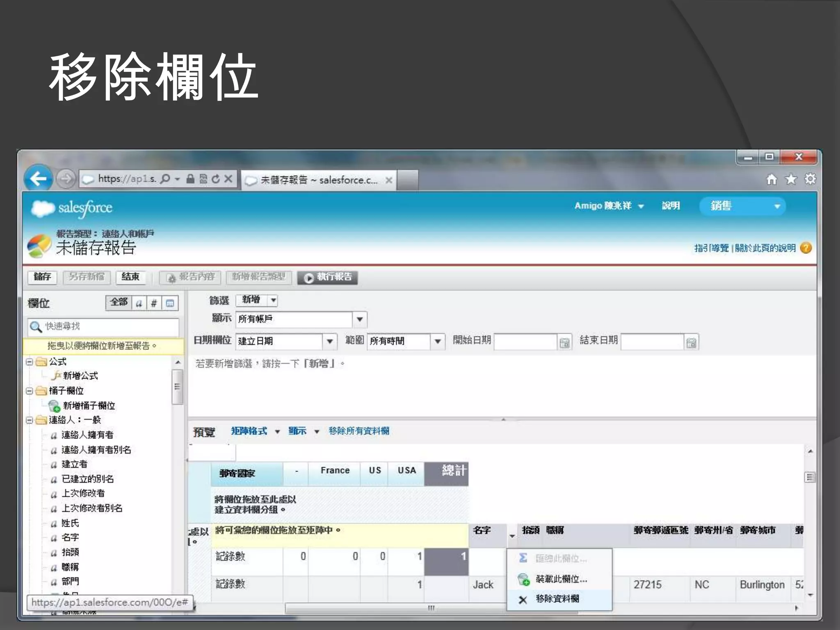Toggle the date fields filter button
Image resolution: width=840 pixels, height=630 pixels.
click(x=170, y=303)
